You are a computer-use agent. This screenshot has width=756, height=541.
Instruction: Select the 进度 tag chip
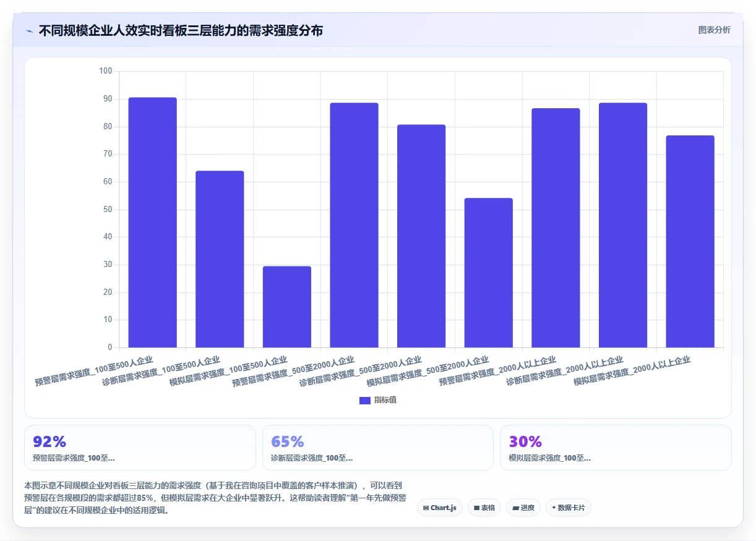coord(523,508)
